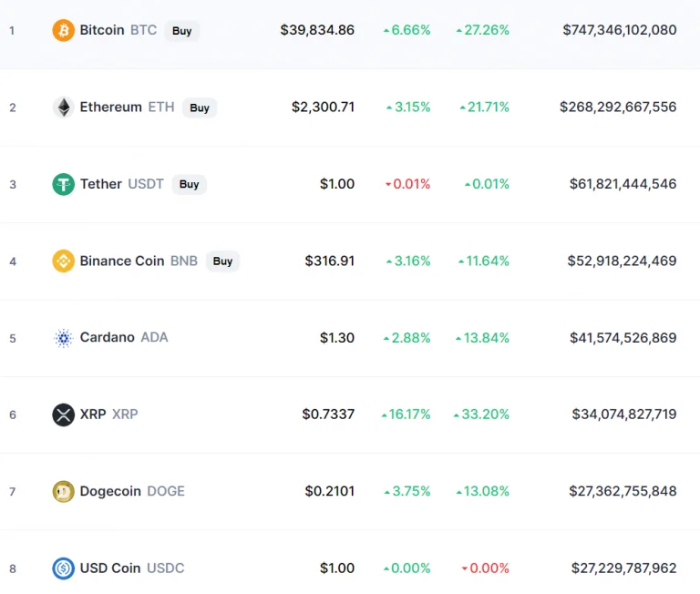The height and width of the screenshot is (594, 700).
Task: Click the Buy button next to Ethereum
Action: (200, 108)
